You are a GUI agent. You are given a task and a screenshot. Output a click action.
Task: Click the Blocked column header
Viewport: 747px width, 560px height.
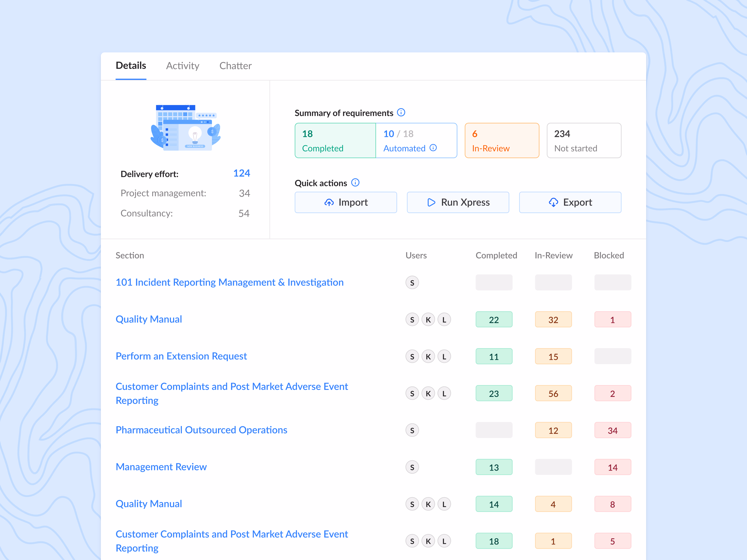[609, 255]
